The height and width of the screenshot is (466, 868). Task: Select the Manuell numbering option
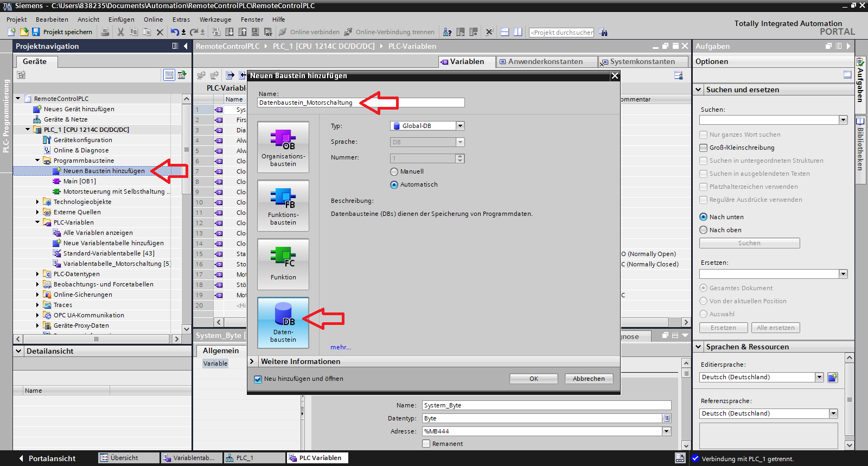pyautogui.click(x=394, y=171)
